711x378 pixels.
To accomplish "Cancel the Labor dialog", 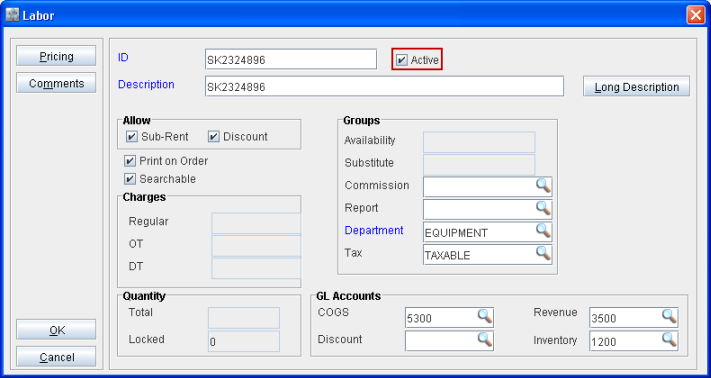I will [56, 357].
